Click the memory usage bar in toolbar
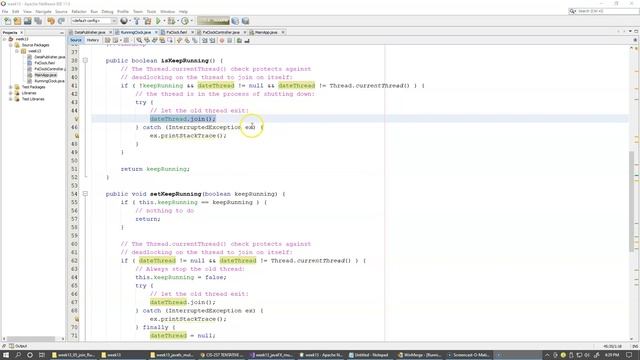640x360 pixels. [x=213, y=21]
